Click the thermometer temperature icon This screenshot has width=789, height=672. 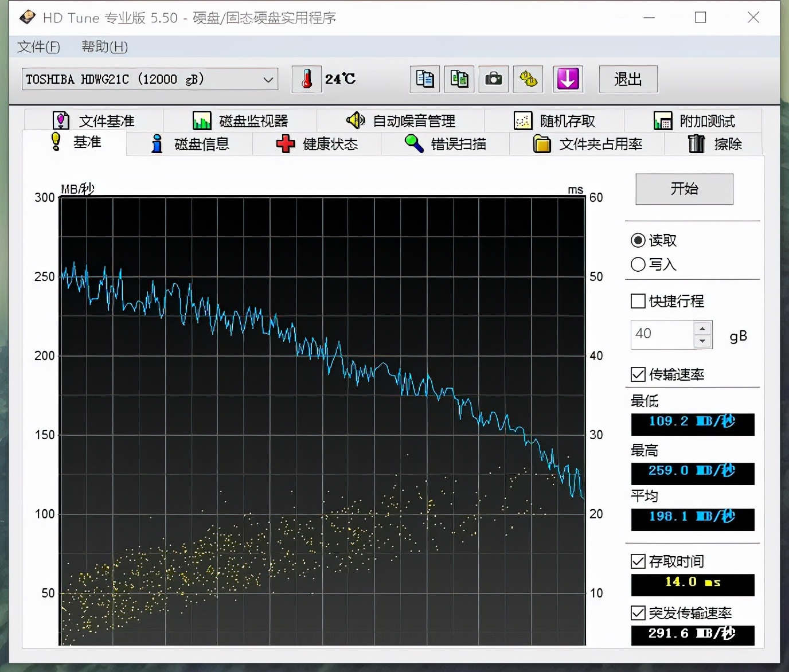(306, 79)
